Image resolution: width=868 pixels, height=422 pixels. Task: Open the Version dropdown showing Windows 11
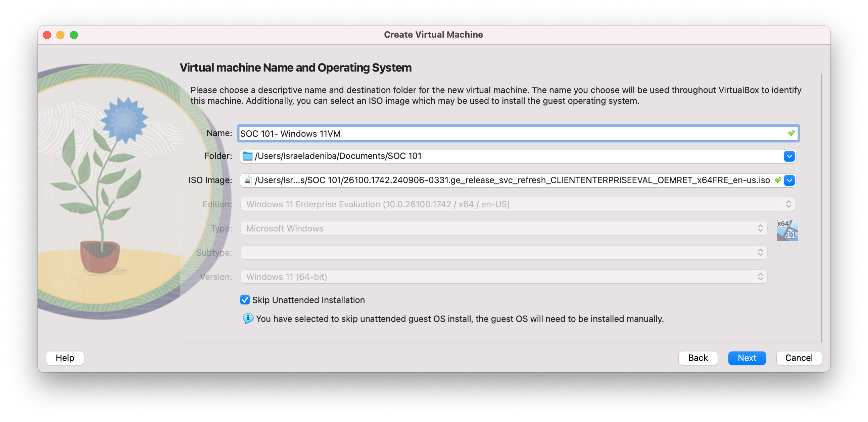point(504,277)
